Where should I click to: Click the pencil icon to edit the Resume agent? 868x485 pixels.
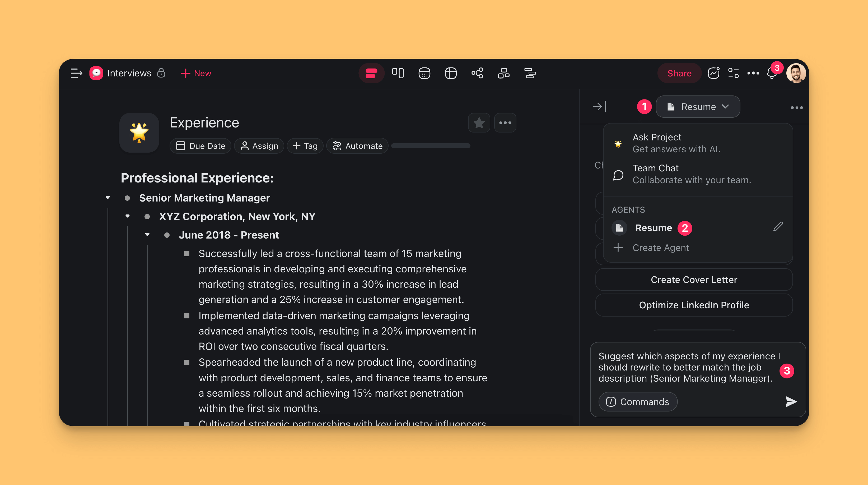778,227
